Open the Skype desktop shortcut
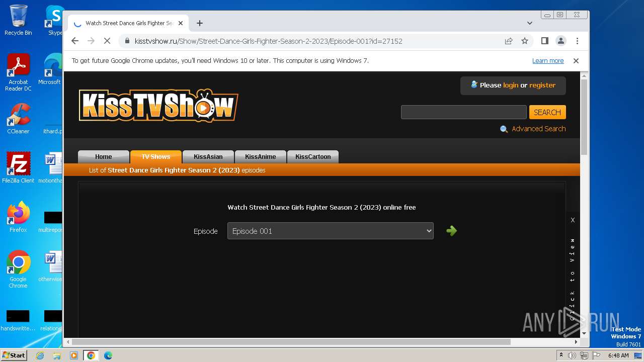Viewport: 644px width, 362px height. click(x=55, y=20)
